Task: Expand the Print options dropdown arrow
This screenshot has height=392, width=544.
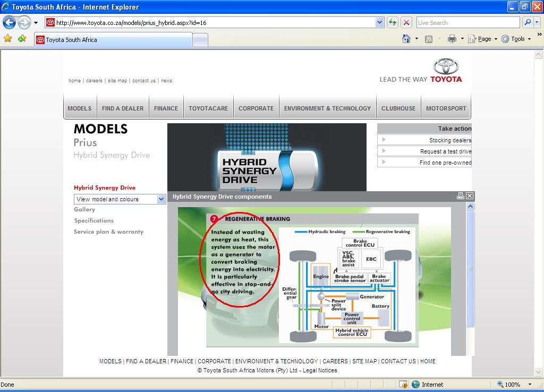Action: tap(462, 39)
